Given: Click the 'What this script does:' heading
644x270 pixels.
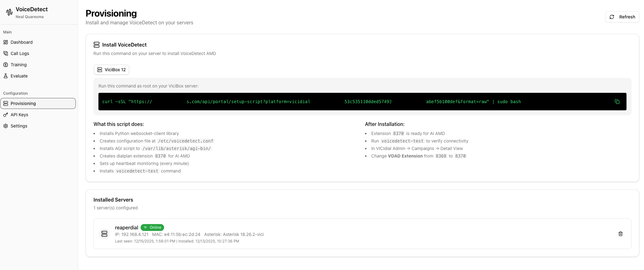Looking at the screenshot, I should [x=119, y=124].
